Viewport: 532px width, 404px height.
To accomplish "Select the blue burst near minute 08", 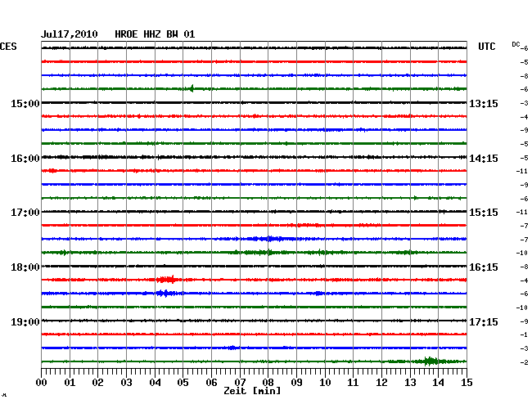I will click(268, 239).
